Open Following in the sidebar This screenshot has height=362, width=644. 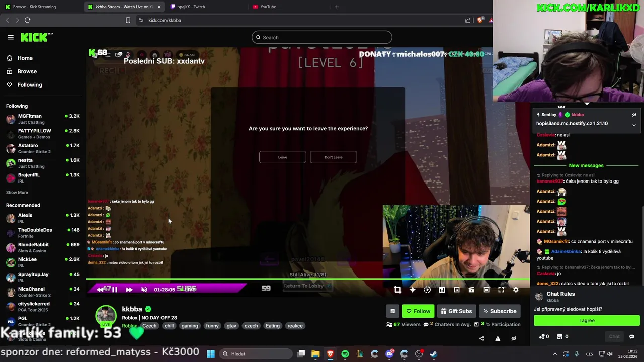25,85
